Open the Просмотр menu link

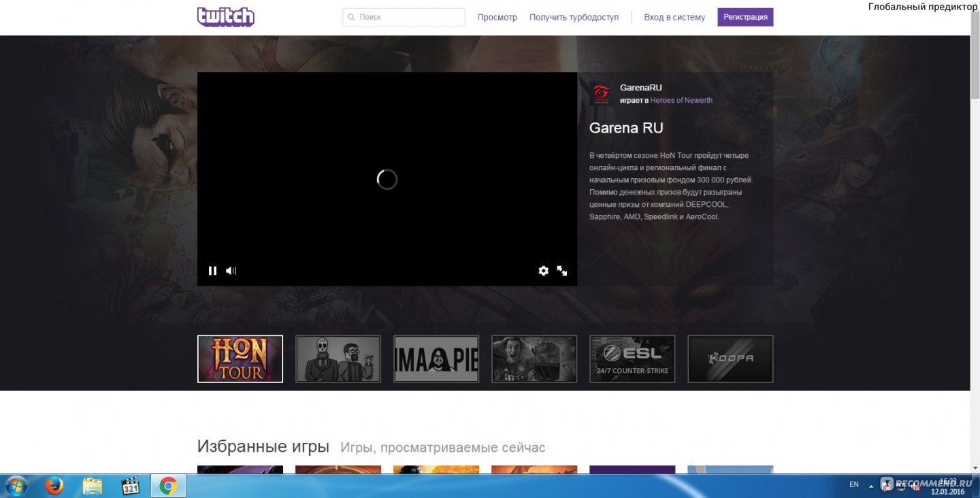click(x=497, y=17)
